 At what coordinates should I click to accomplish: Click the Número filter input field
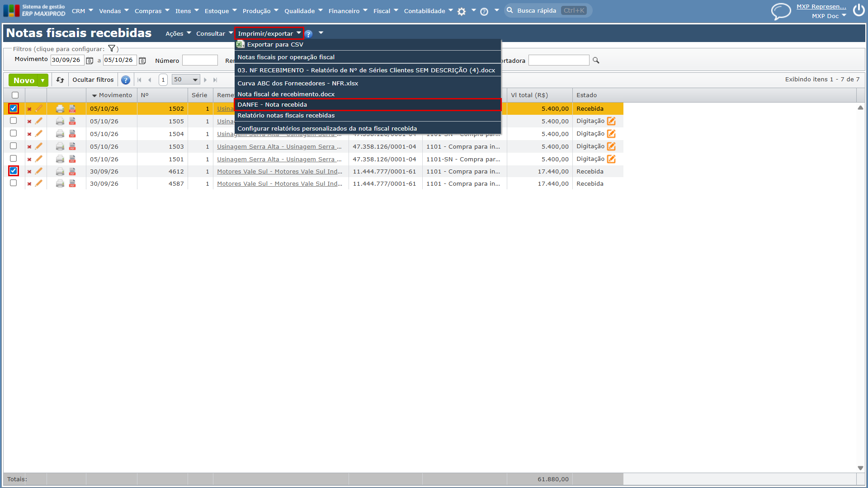click(x=200, y=61)
